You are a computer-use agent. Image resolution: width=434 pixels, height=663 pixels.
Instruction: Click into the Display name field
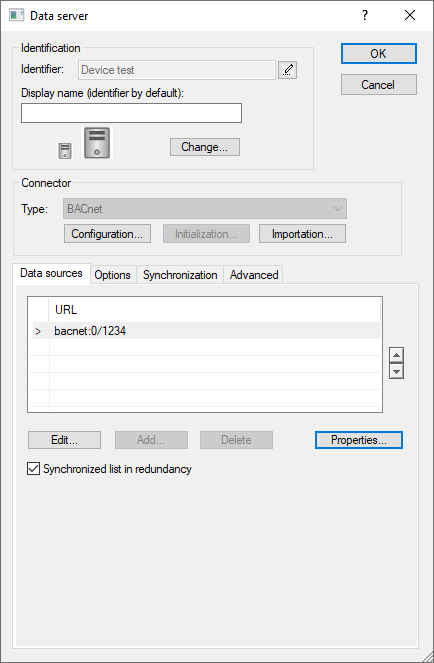coord(132,113)
